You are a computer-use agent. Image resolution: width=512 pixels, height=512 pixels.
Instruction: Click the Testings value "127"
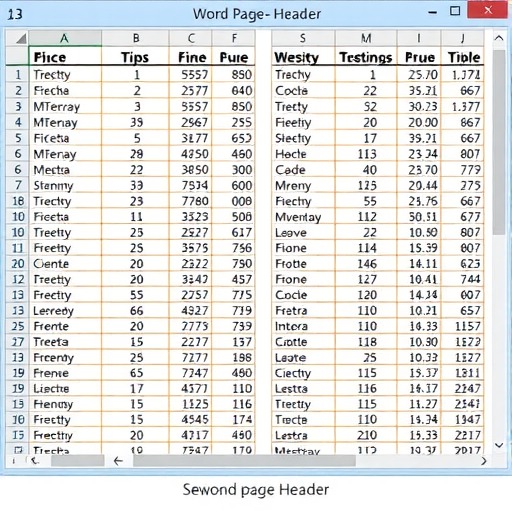[x=366, y=279]
